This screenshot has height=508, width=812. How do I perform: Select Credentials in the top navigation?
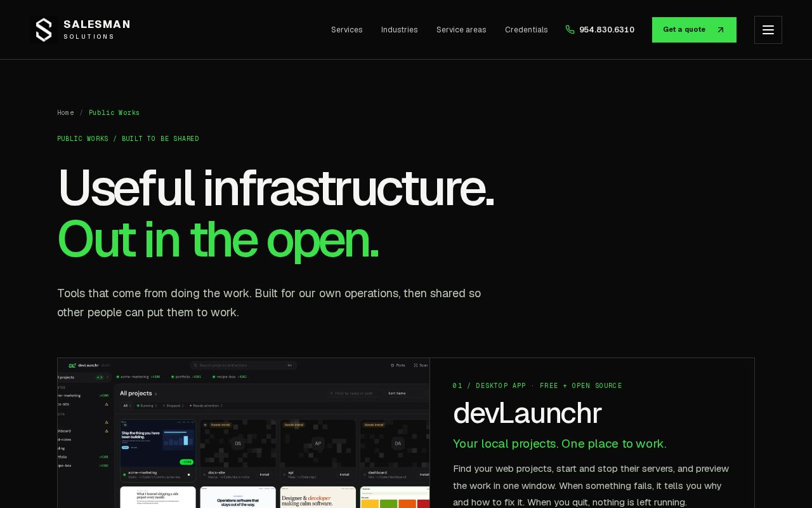[x=527, y=30]
